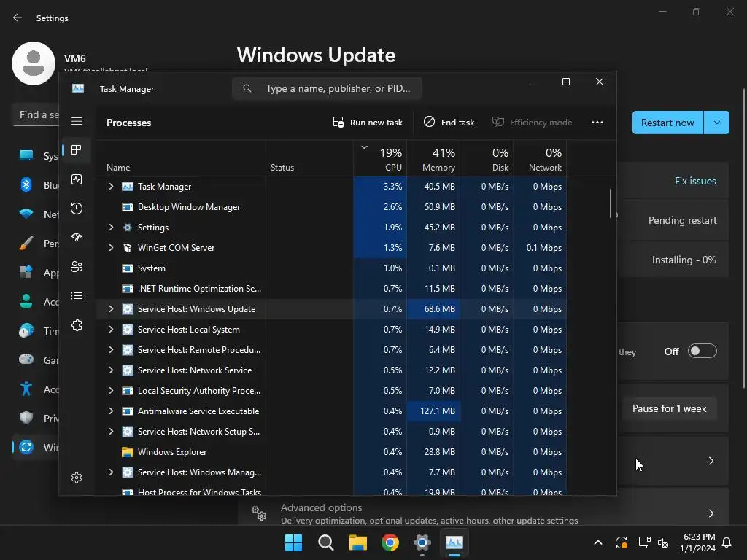Open App history icon in Task Manager sidebar

(x=76, y=209)
